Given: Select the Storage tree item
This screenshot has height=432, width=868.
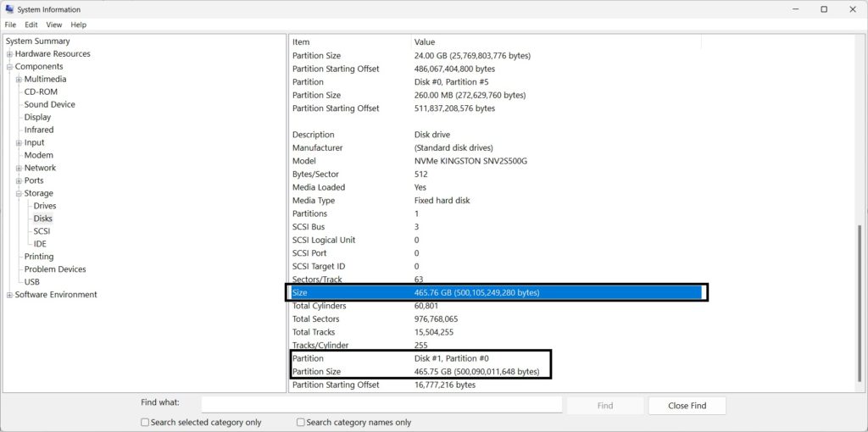Looking at the screenshot, I should tap(38, 194).
